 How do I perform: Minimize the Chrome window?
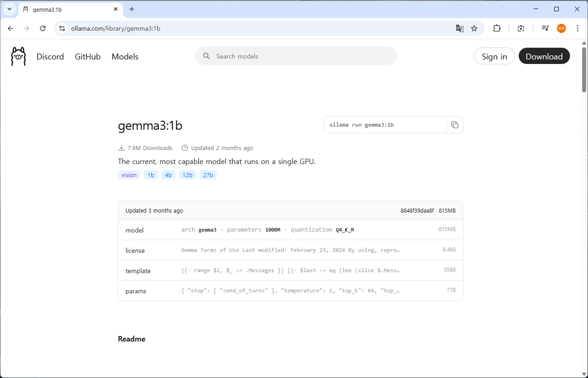click(536, 9)
